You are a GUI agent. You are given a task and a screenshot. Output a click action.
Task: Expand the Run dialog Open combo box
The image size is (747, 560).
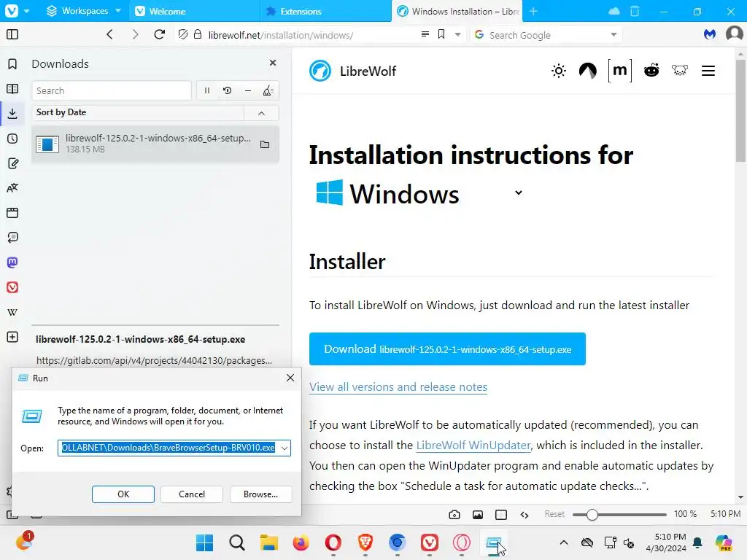(285, 448)
